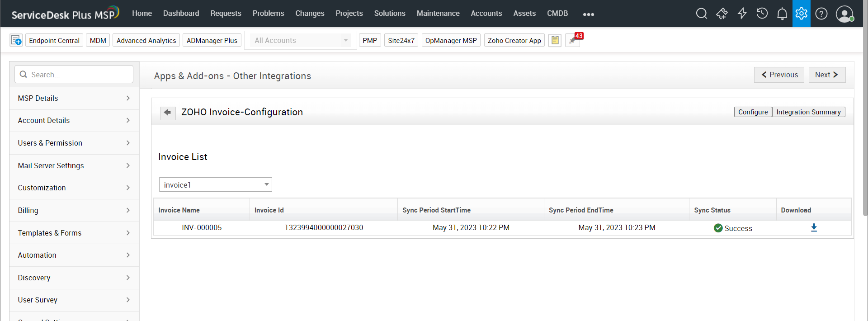The height and width of the screenshot is (321, 868).
Task: Sort by Invoice Id column header
Action: (x=324, y=210)
